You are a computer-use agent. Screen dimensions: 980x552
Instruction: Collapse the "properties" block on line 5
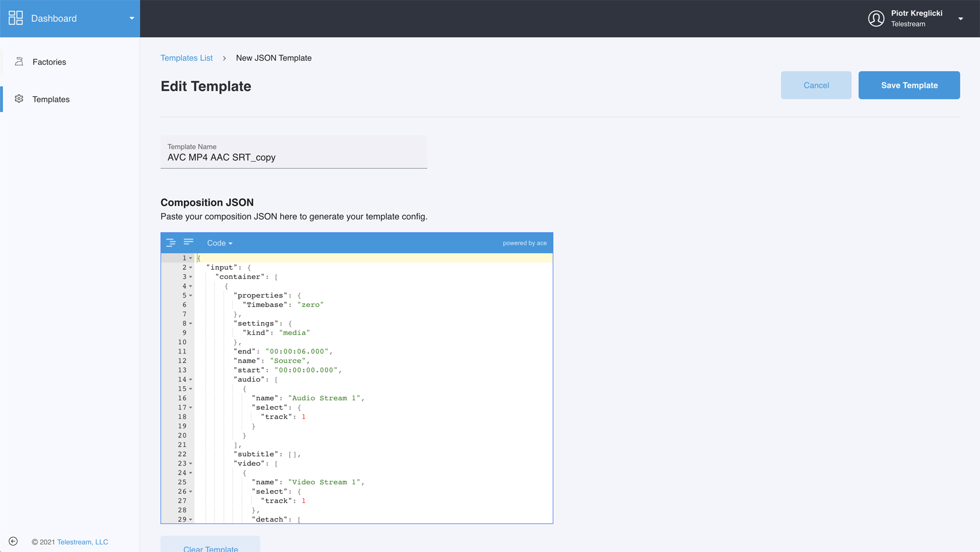pos(191,295)
